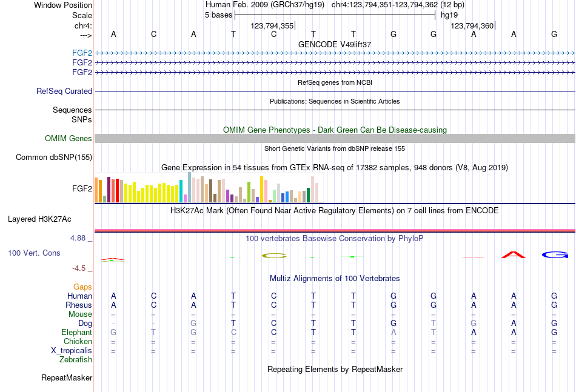
Task: Click the sequence direction arrow '--->'
Action: pyautogui.click(x=85, y=35)
